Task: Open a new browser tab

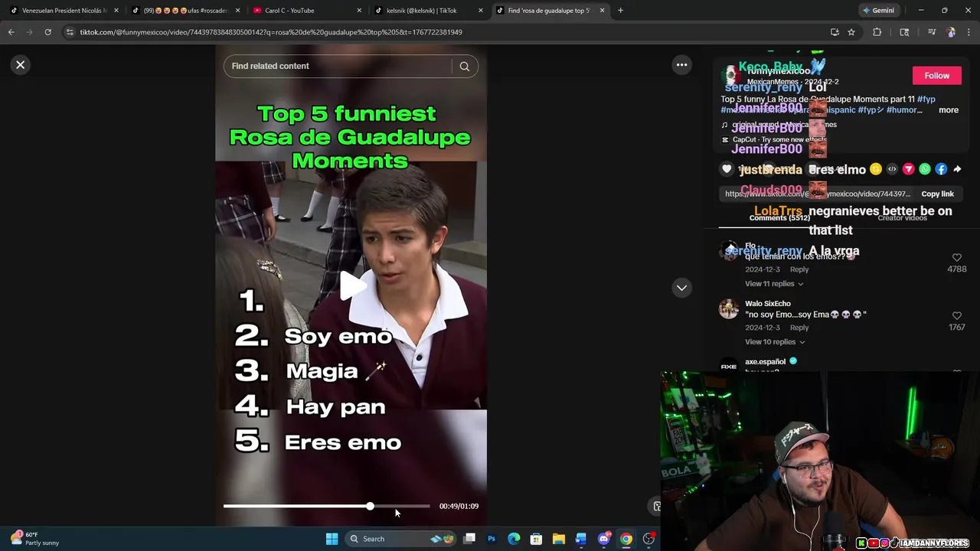Action: pos(620,11)
